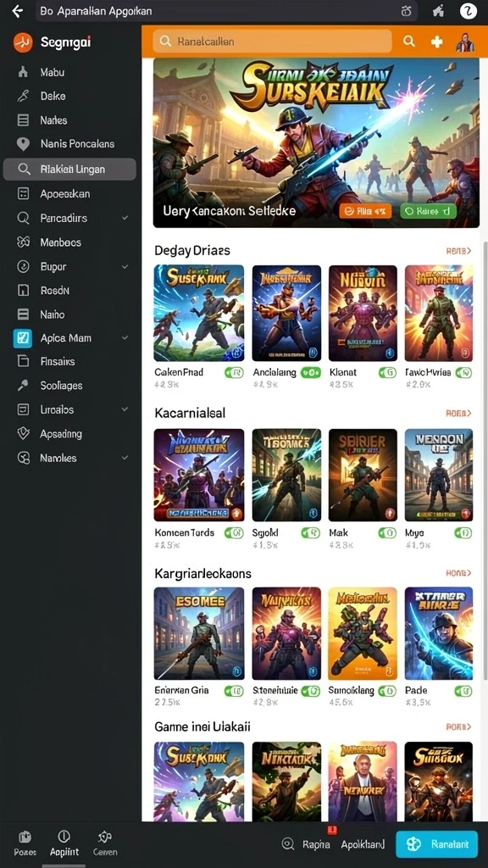The width and height of the screenshot is (488, 868).
Task: Expand the Pencadiirs sidebar chevron
Action: (x=125, y=218)
